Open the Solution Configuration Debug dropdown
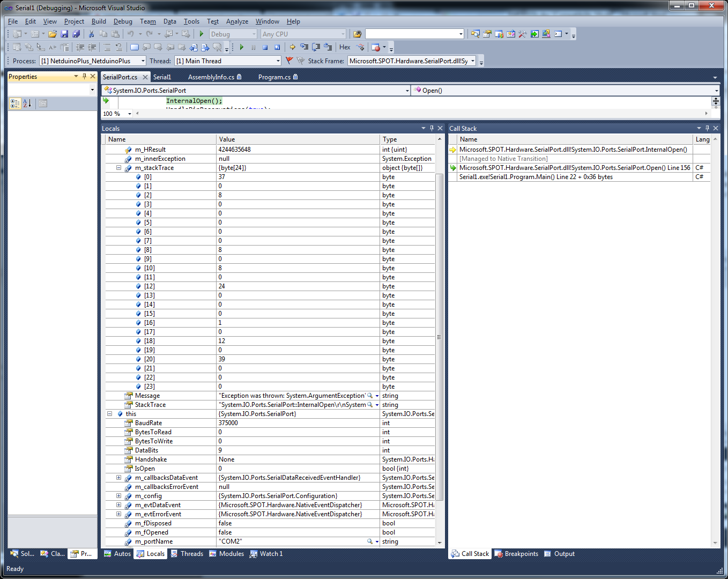Image resolution: width=728 pixels, height=579 pixels. (x=233, y=34)
